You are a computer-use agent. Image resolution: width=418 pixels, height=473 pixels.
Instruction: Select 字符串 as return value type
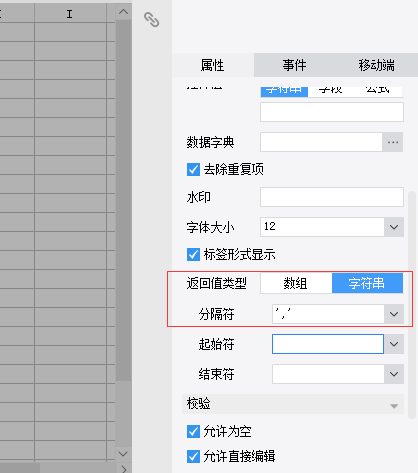point(367,283)
